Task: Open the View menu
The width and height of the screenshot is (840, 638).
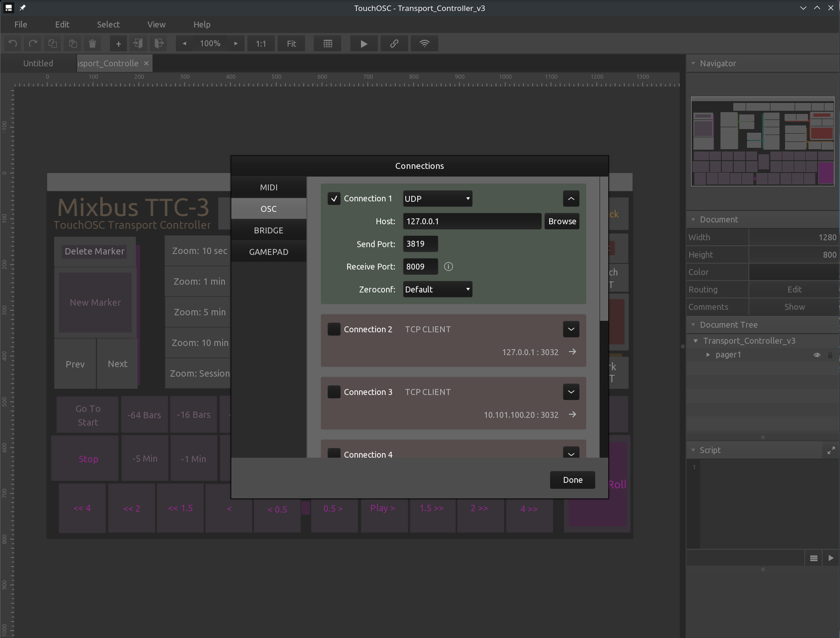Action: pos(156,24)
